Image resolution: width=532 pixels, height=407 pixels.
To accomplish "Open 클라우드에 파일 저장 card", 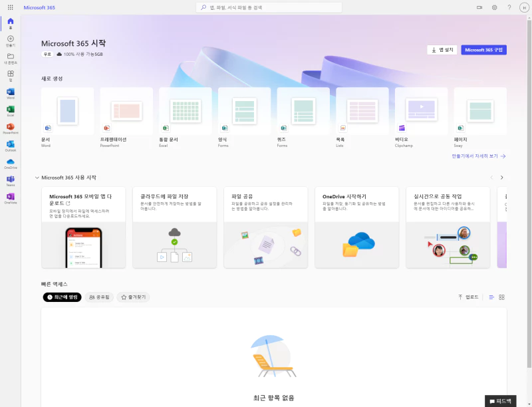I will pos(175,227).
